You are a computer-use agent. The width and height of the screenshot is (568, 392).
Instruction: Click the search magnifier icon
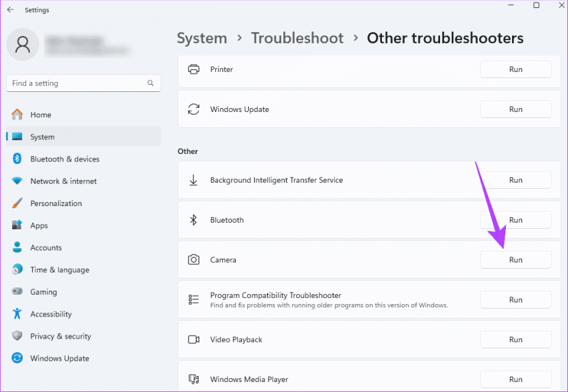[x=151, y=83]
